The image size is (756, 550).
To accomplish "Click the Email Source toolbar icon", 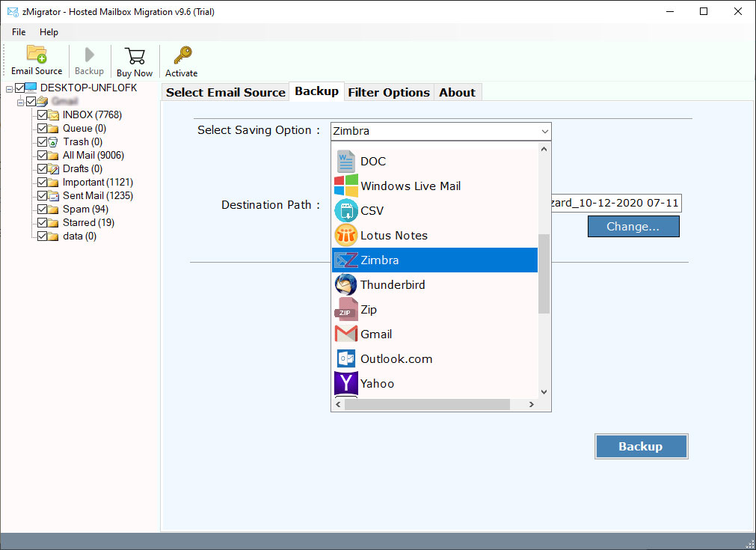I will point(37,54).
